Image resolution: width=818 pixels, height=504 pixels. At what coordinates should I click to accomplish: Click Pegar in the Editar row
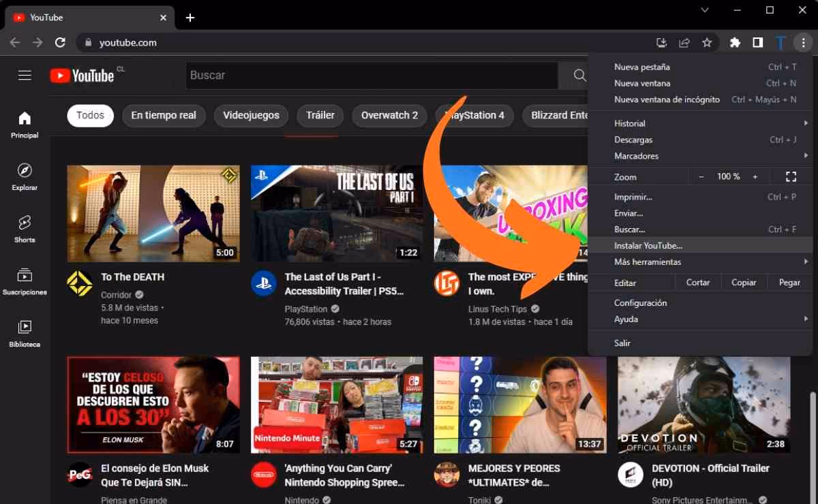tap(789, 283)
